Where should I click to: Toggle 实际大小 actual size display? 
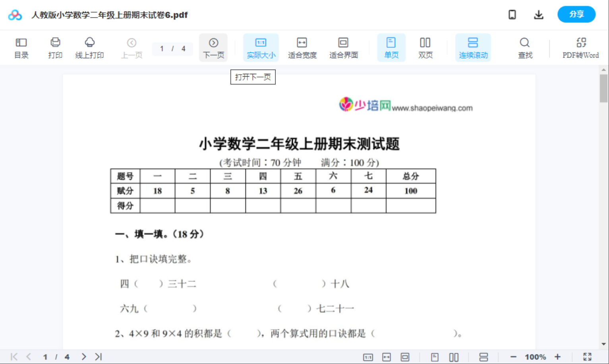point(261,47)
